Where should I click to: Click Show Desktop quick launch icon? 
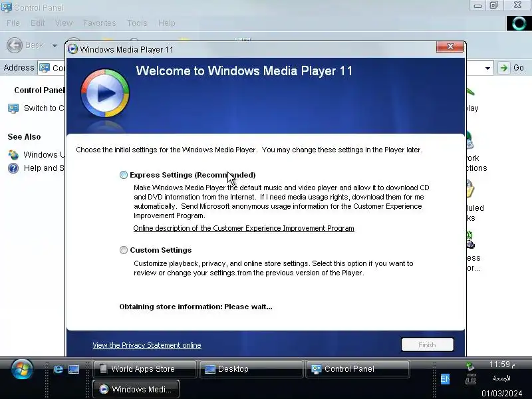(74, 369)
